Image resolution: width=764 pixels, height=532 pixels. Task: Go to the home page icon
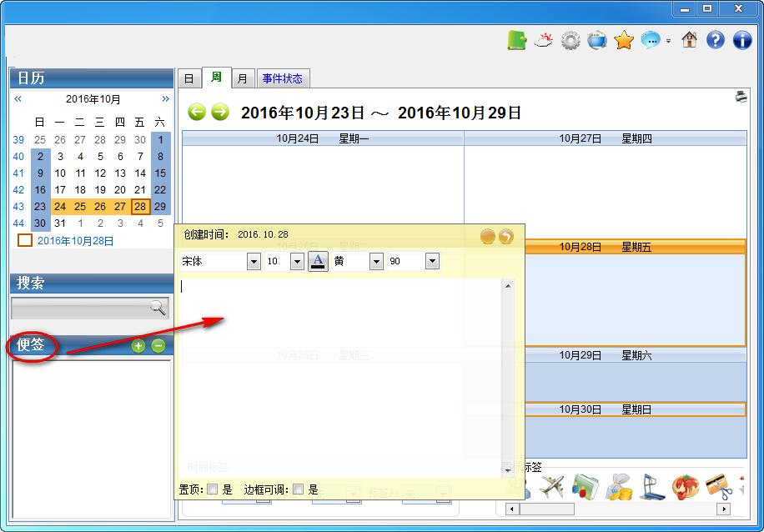pyautogui.click(x=689, y=40)
